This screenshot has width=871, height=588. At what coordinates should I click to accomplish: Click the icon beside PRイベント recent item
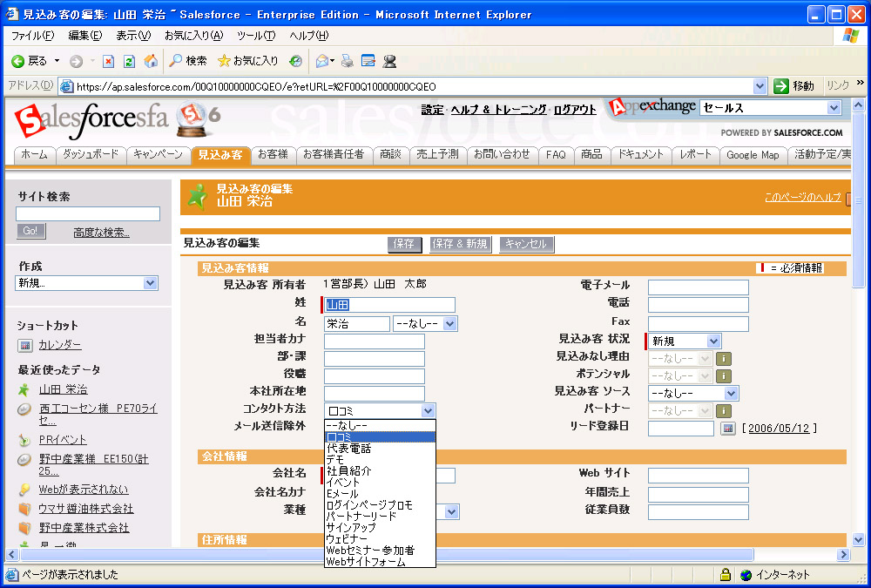pyautogui.click(x=24, y=440)
